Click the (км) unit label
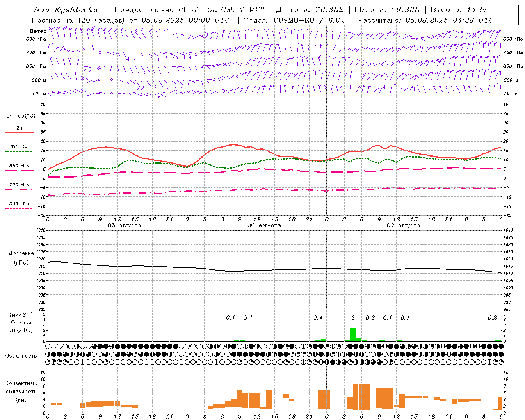This screenshot has width=525, height=420. [21, 399]
